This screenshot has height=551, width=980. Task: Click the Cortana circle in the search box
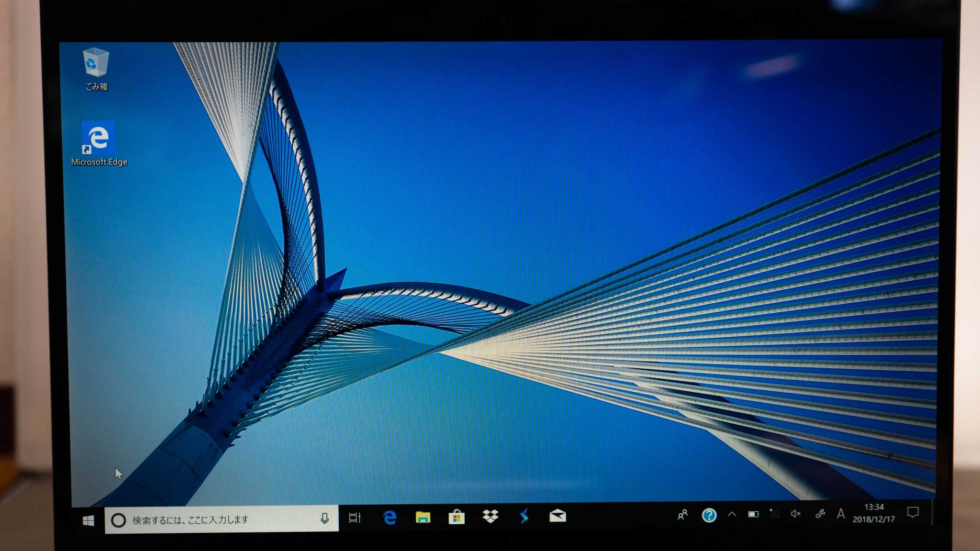[118, 520]
